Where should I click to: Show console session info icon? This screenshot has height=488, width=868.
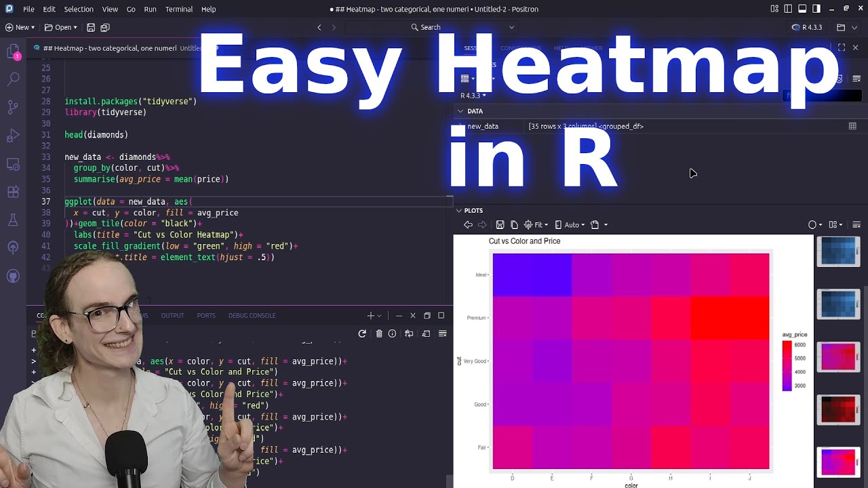coord(392,333)
